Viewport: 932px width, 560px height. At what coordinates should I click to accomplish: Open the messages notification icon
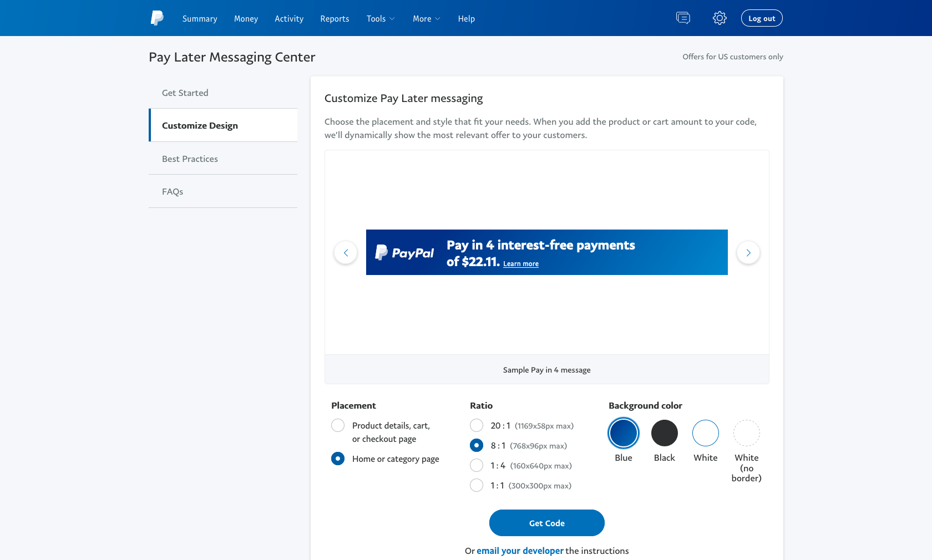(683, 18)
